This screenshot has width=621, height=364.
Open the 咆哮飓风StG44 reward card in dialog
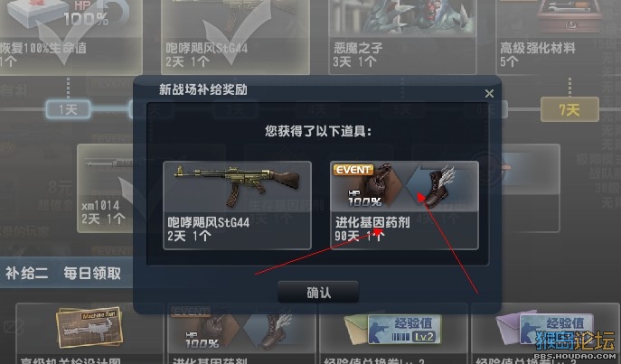(237, 205)
